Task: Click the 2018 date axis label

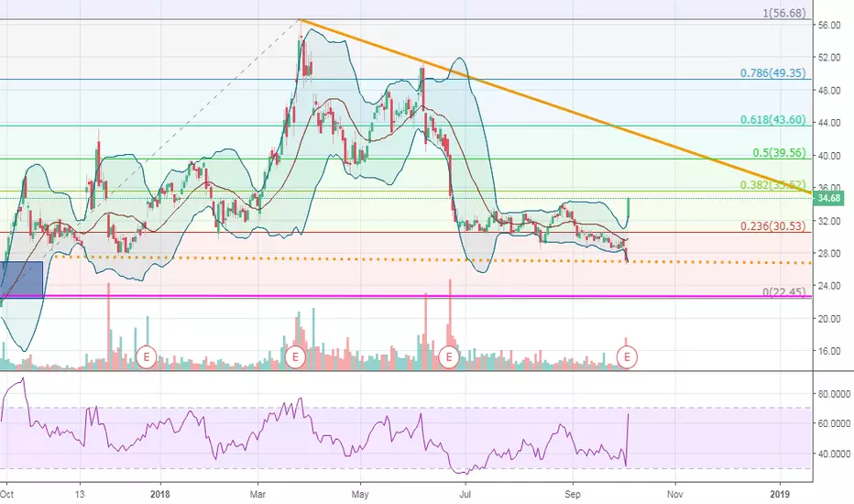Action: coord(160,494)
